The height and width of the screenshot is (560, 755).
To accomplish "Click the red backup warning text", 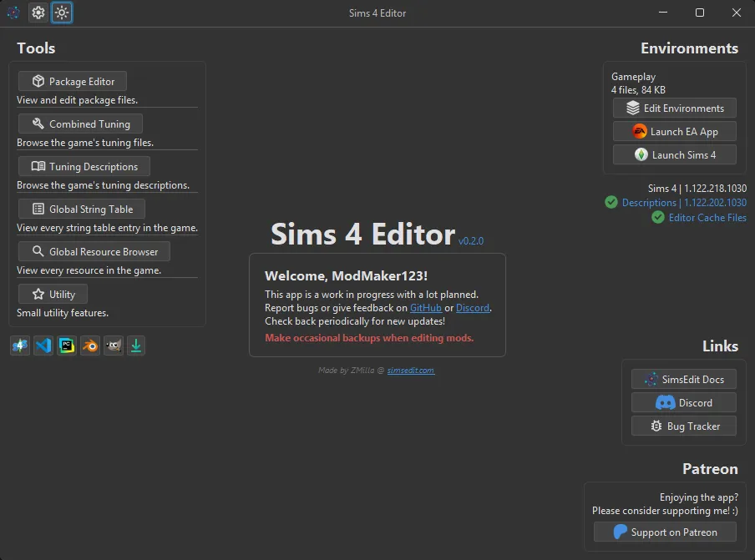I will pyautogui.click(x=369, y=338).
